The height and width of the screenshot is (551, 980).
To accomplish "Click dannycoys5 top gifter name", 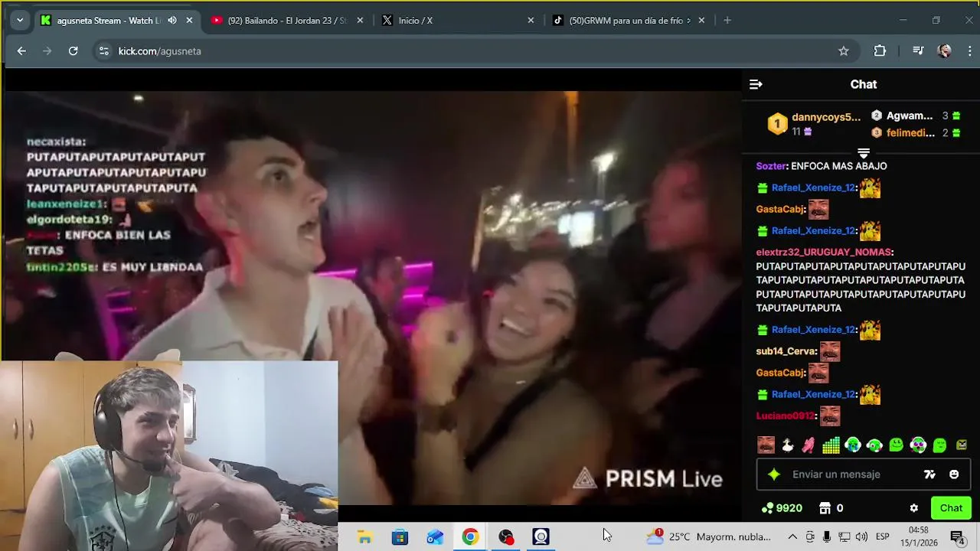I will click(826, 117).
